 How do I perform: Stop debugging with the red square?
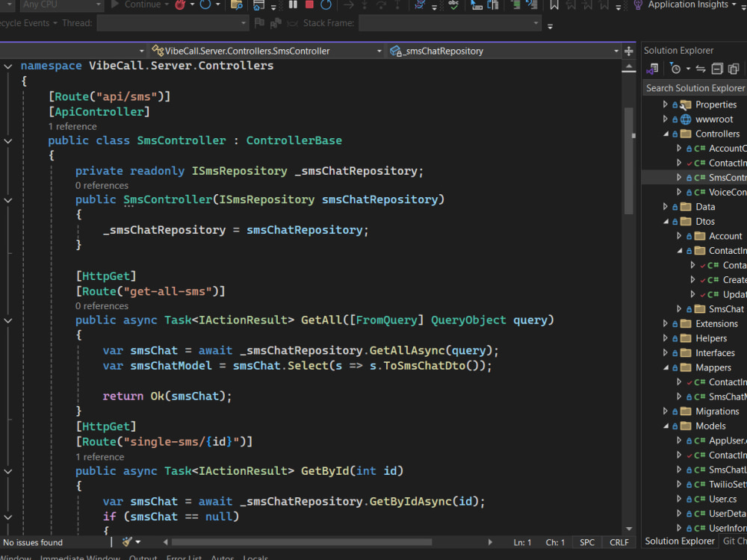[x=309, y=4]
